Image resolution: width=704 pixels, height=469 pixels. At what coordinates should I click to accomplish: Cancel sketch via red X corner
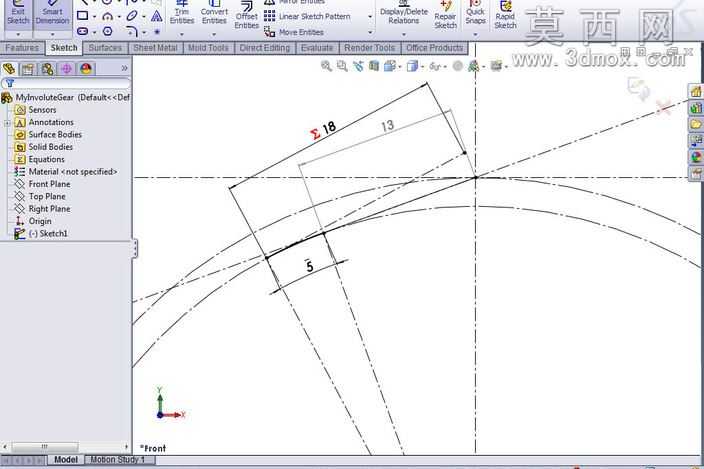coord(664,107)
